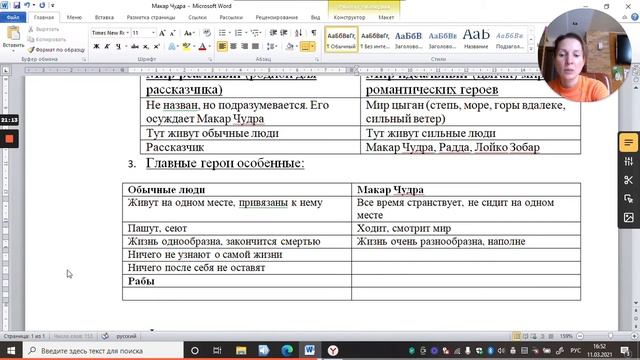Click the Save icon in quick access toolbar
Screen dimensions: 640x360
point(17,5)
